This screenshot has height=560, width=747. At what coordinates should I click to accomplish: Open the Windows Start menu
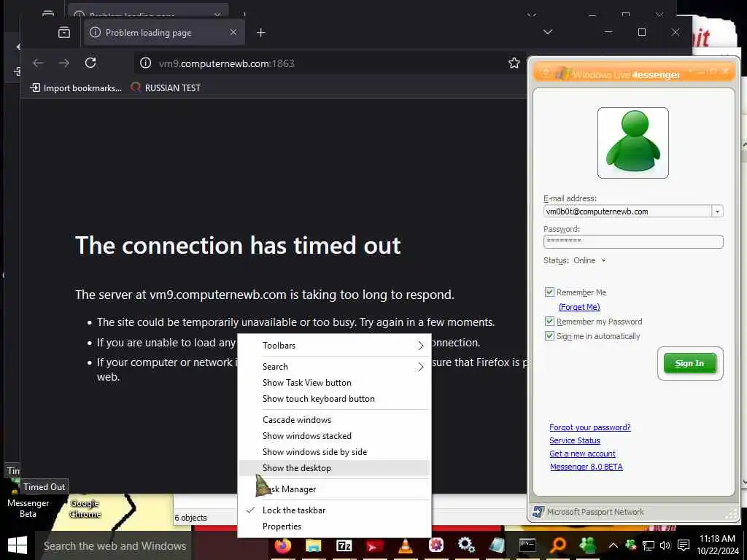(18, 545)
